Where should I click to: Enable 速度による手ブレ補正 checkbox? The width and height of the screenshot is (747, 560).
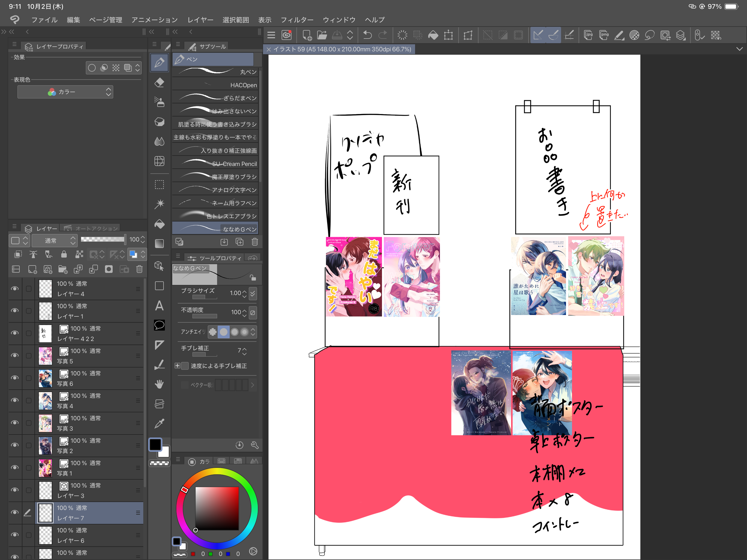point(185,366)
